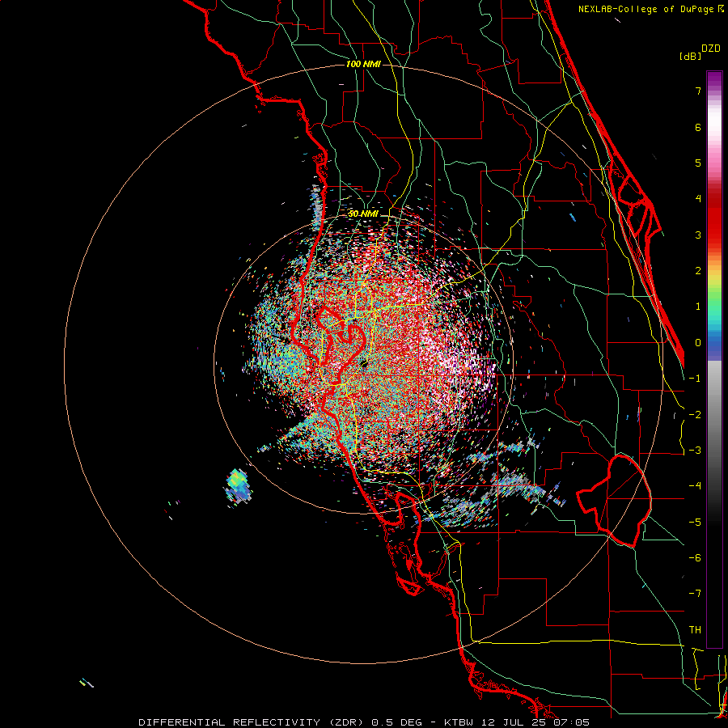Select the -3 dB scale value
Image resolution: width=728 pixels, height=728 pixels.
click(x=695, y=451)
